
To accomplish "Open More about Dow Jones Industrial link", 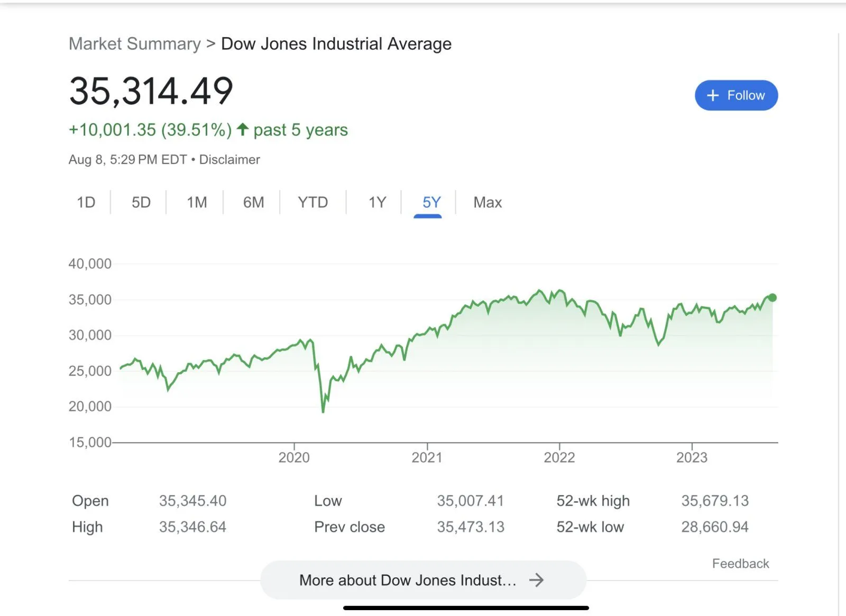I will coord(408,580).
